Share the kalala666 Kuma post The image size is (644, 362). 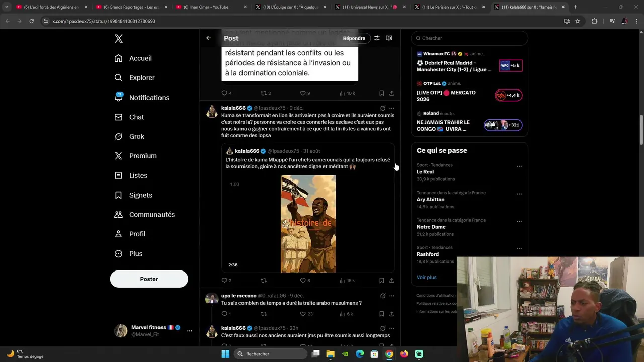coord(392,281)
